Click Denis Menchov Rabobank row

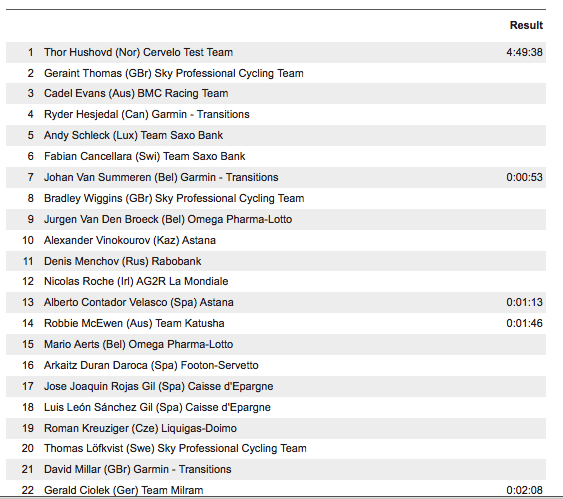click(x=276, y=261)
